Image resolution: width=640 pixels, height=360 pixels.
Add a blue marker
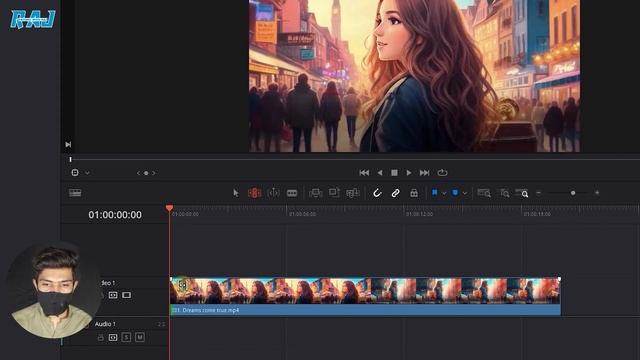tap(455, 193)
